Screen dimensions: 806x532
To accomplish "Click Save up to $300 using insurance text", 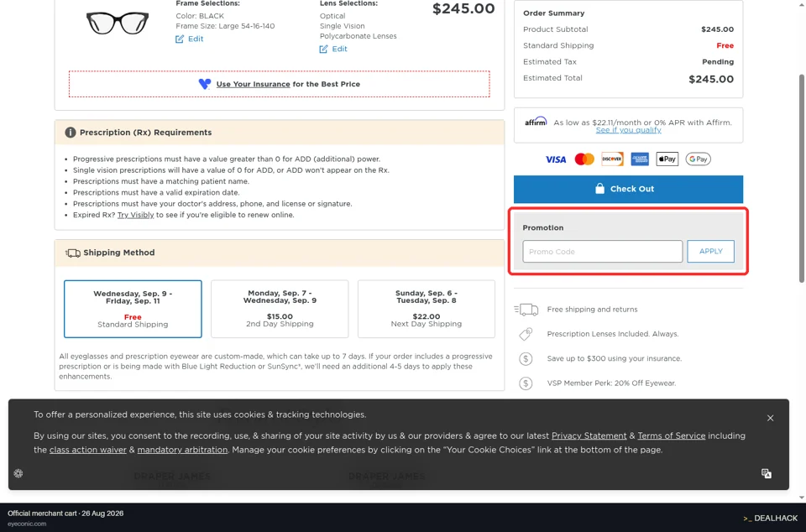I will click(x=615, y=358).
